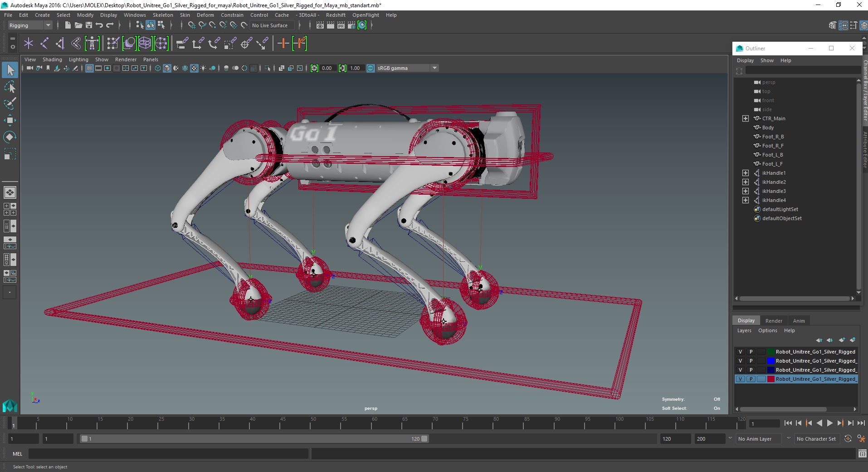Click the MEL command line input field
Screen dimensions: 868x472
click(x=168, y=454)
